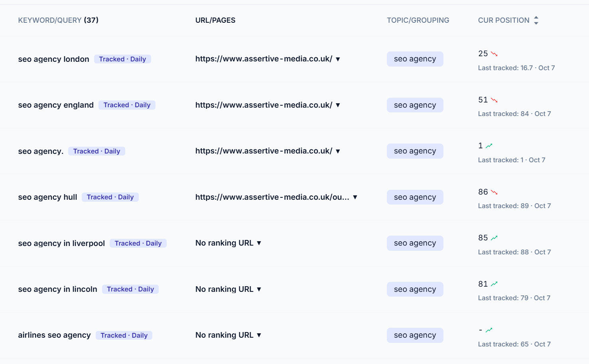Open keyword seo agency in liverpool

(x=61, y=243)
